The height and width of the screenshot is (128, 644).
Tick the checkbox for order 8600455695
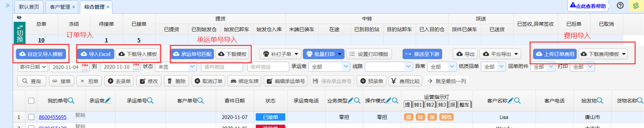tap(31, 117)
